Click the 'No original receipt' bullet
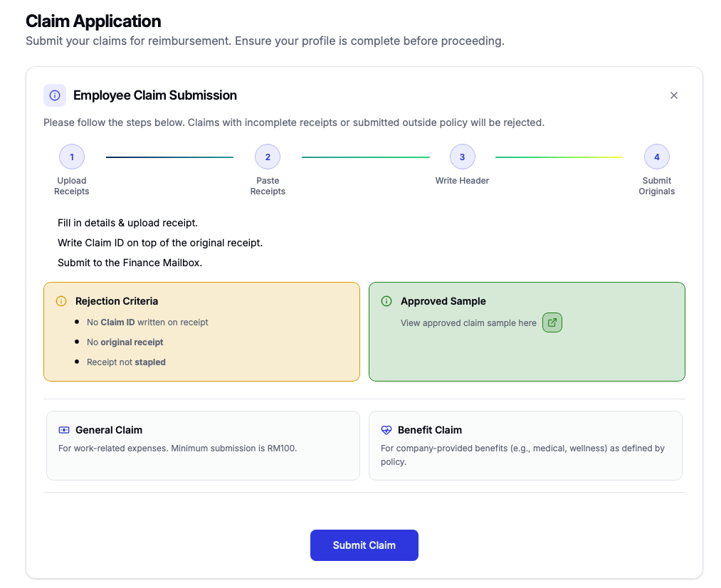Viewport: 721px width, 588px height. [125, 342]
